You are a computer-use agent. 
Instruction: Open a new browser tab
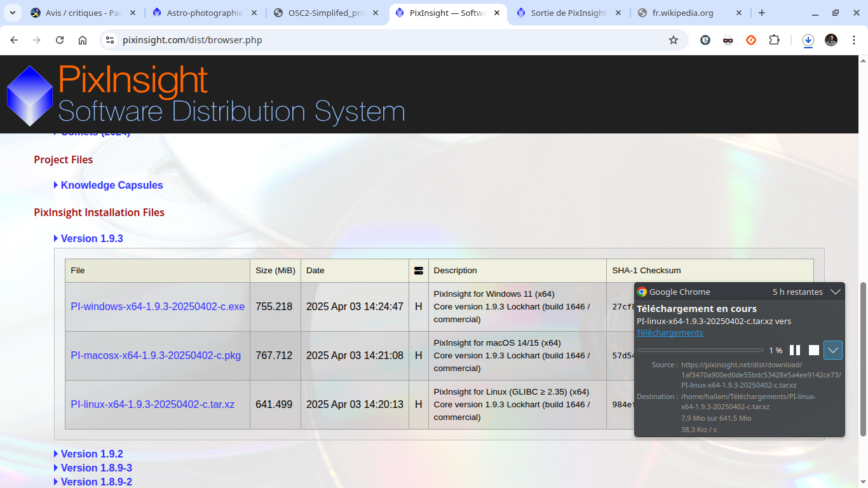[x=762, y=13]
